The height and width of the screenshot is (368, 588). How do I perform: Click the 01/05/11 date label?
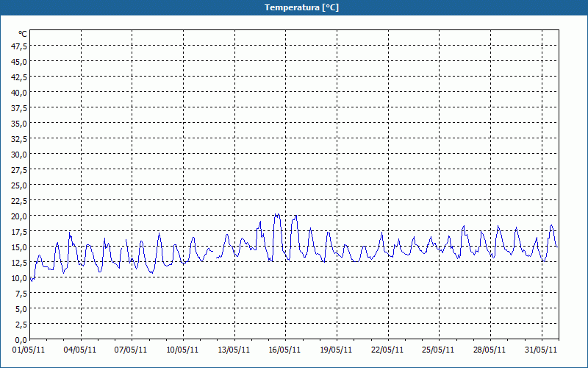tap(29, 350)
